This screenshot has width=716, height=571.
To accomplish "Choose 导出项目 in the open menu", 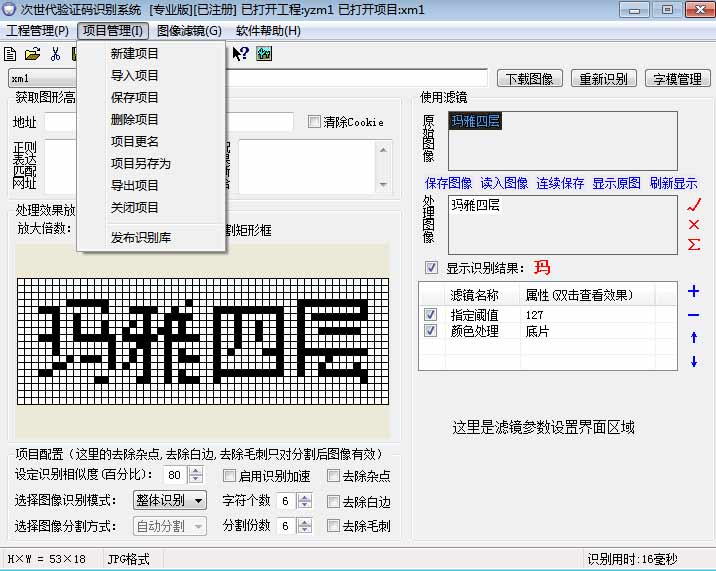I will coord(135,185).
